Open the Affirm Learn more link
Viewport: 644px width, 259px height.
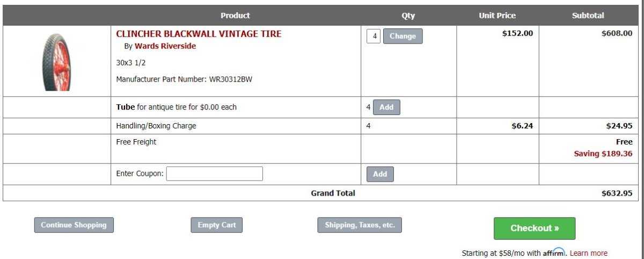click(x=588, y=253)
